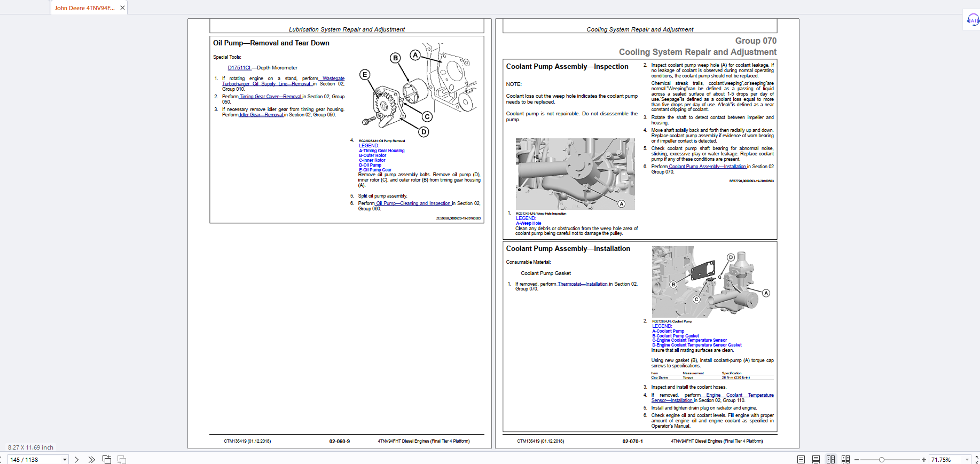The height and width of the screenshot is (464, 980).
Task: Click the zoom slider handle
Action: pos(882,460)
